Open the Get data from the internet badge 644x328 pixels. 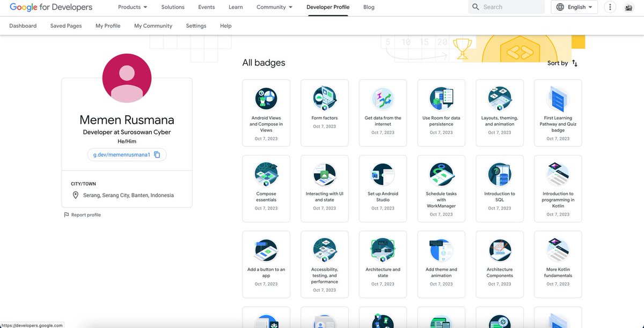click(383, 113)
